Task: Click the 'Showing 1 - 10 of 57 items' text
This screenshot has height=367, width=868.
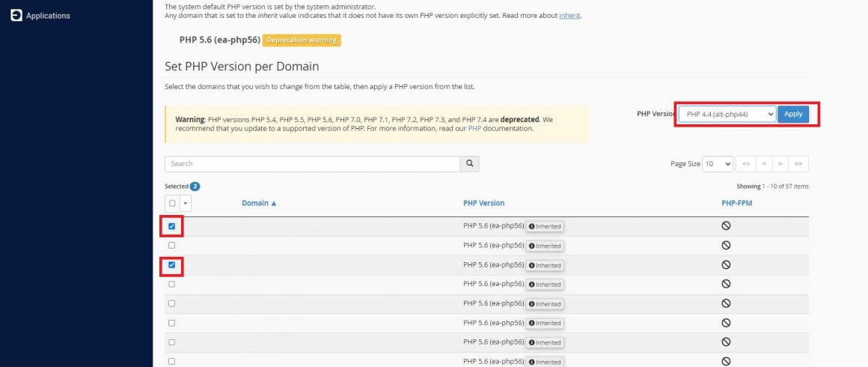Action: coord(772,186)
